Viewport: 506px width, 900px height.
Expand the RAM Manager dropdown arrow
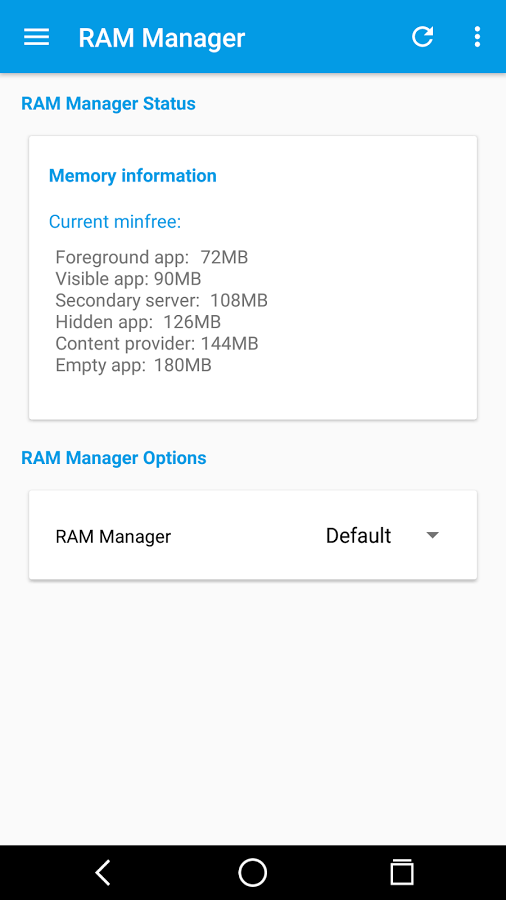coord(433,535)
